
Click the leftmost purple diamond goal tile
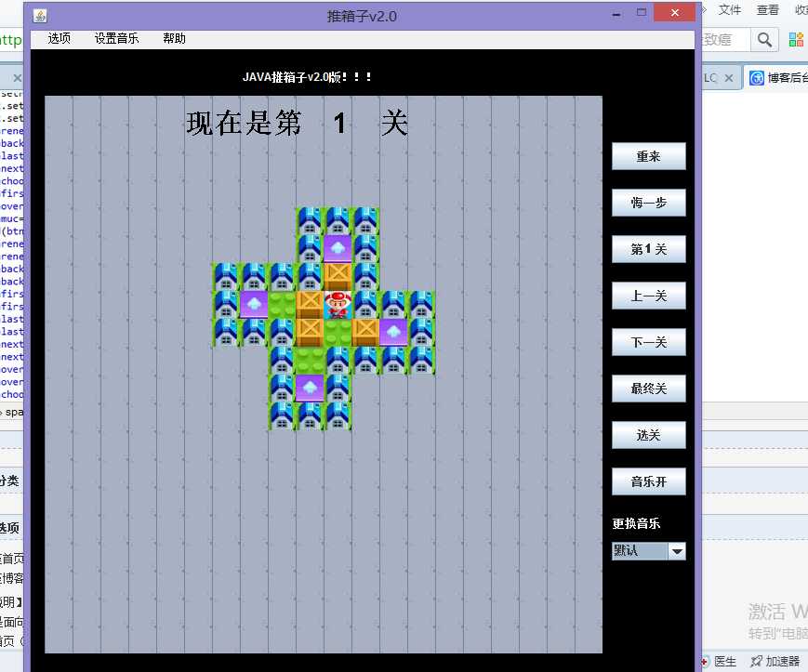point(254,304)
